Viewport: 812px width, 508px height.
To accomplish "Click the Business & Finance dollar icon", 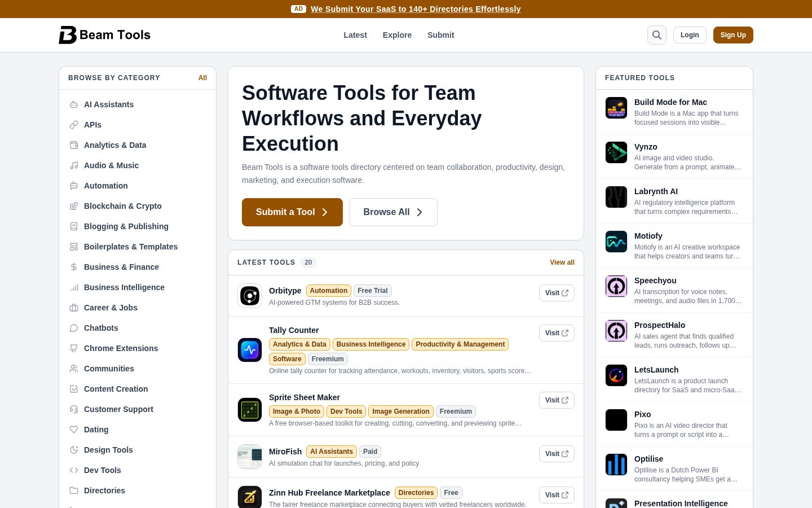I will [74, 267].
